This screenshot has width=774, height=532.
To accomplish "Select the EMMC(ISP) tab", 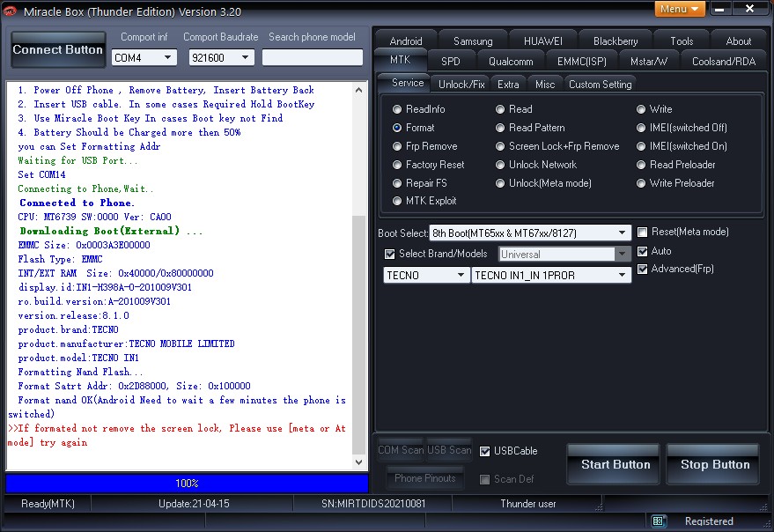I will click(581, 62).
